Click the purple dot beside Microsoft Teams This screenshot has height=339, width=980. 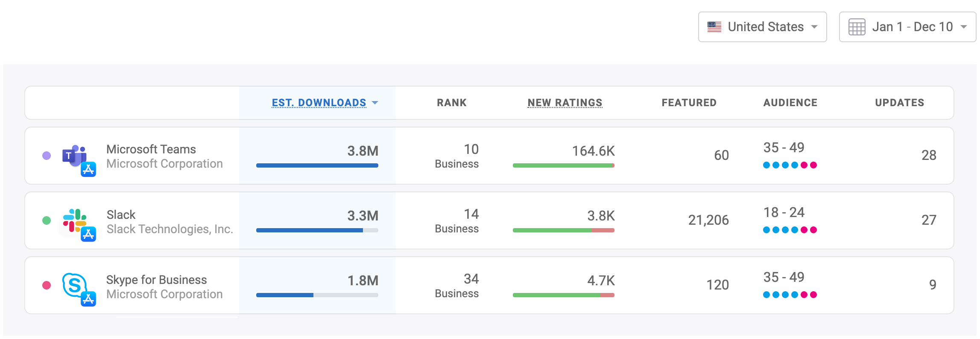[47, 156]
